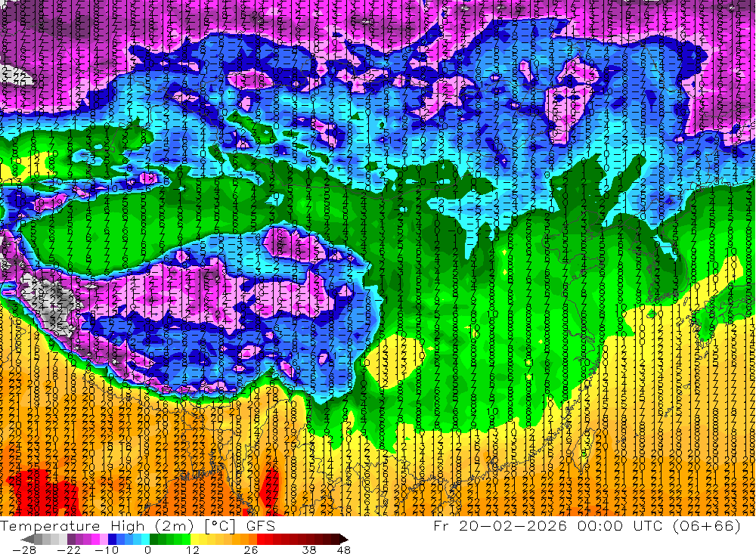Click the '38' legend label
Screen dimensions: 756x554
(309, 549)
